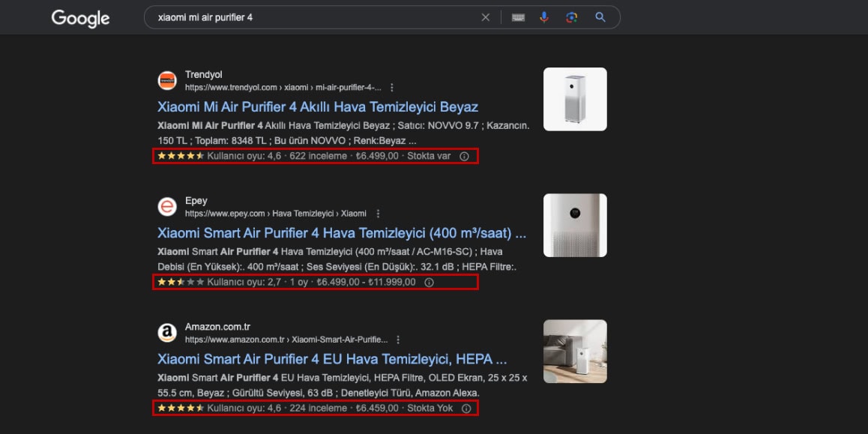The height and width of the screenshot is (434, 868).
Task: Click the Stokta Yok availability text
Action: [x=430, y=409]
